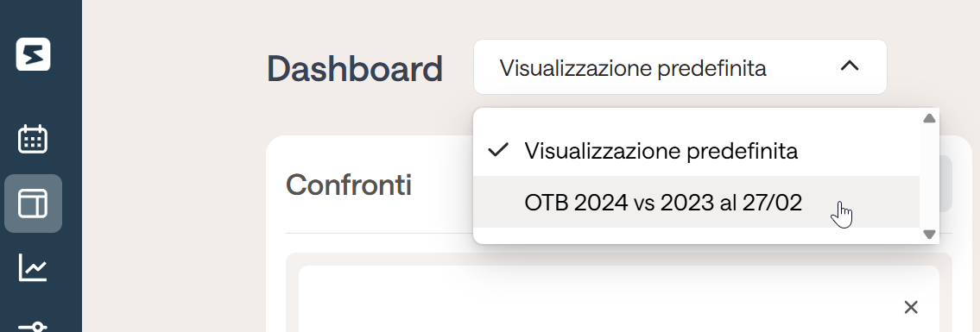Open the line chart analytics icon
This screenshot has height=332, width=980.
click(x=33, y=267)
